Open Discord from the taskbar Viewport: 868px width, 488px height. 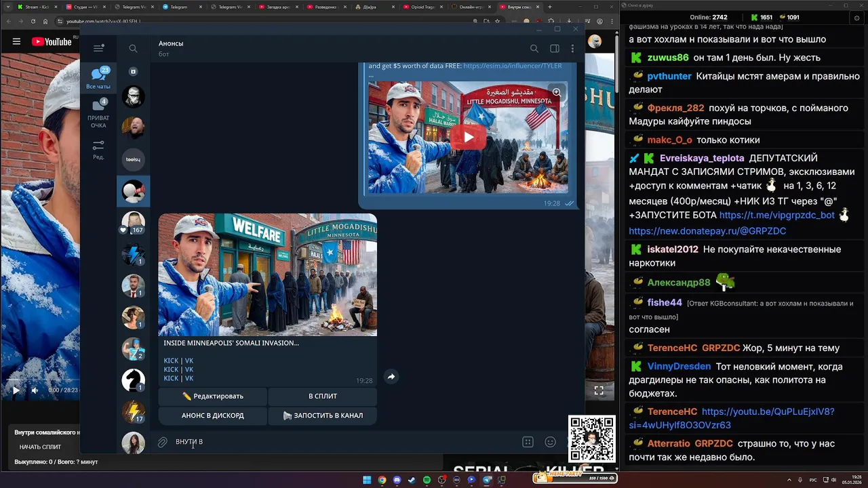397,480
